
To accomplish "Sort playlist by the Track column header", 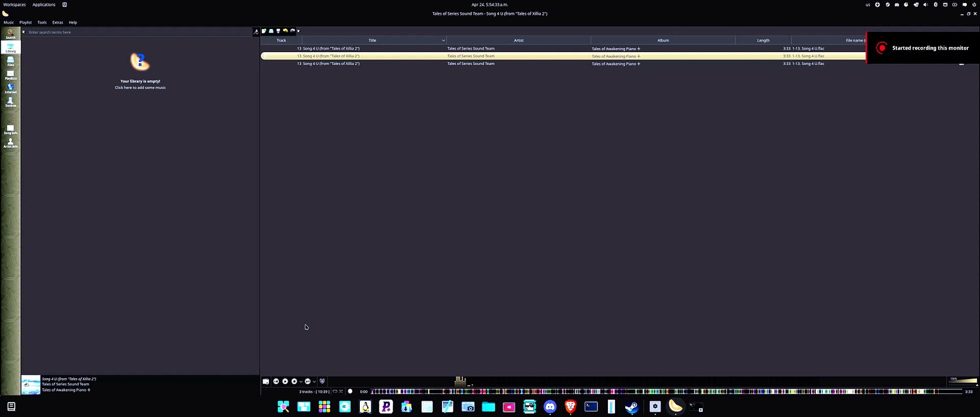I will (x=281, y=41).
